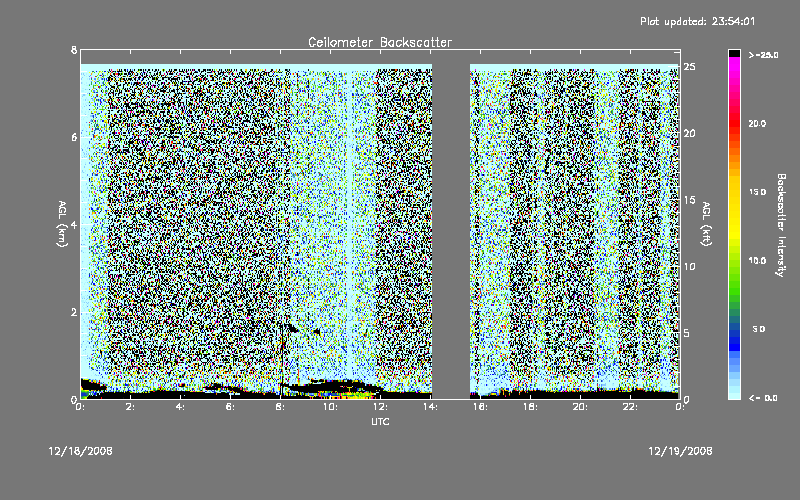The image size is (800, 500).
Task: Click the 25 kft tick on right axis
Action: (689, 67)
